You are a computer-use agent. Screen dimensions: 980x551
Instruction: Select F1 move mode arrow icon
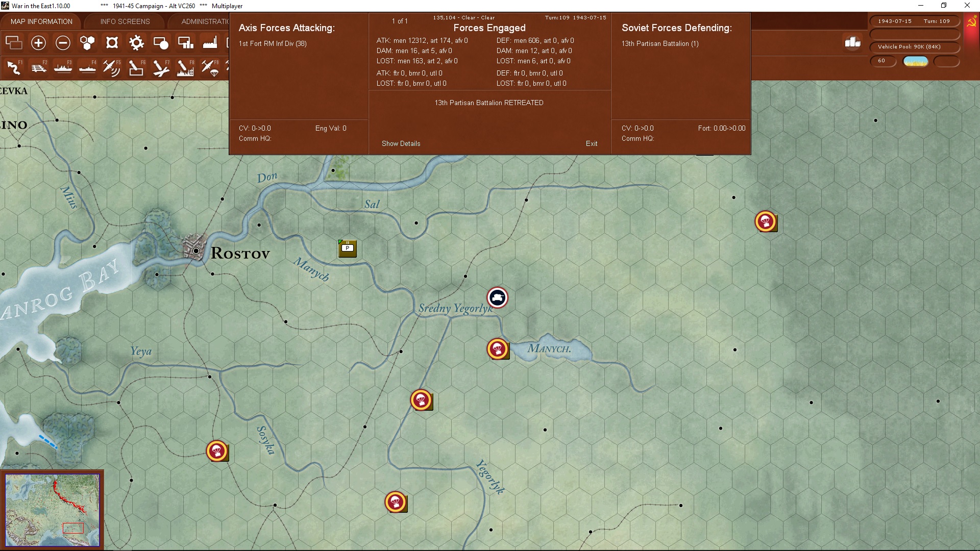(x=14, y=67)
